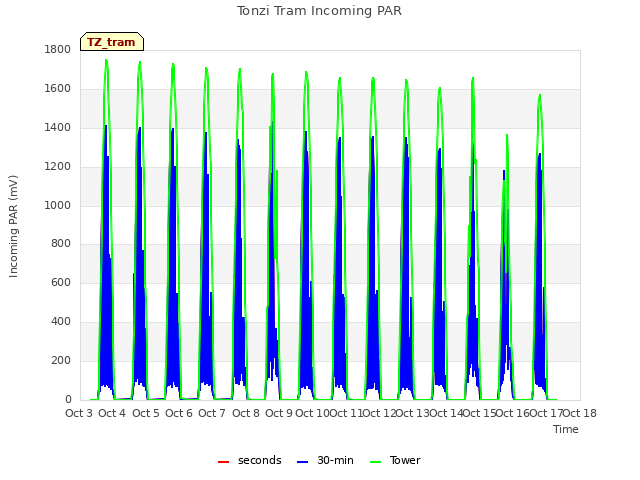
Task: Click the Oct 6 x-axis label
Action: click(x=179, y=413)
